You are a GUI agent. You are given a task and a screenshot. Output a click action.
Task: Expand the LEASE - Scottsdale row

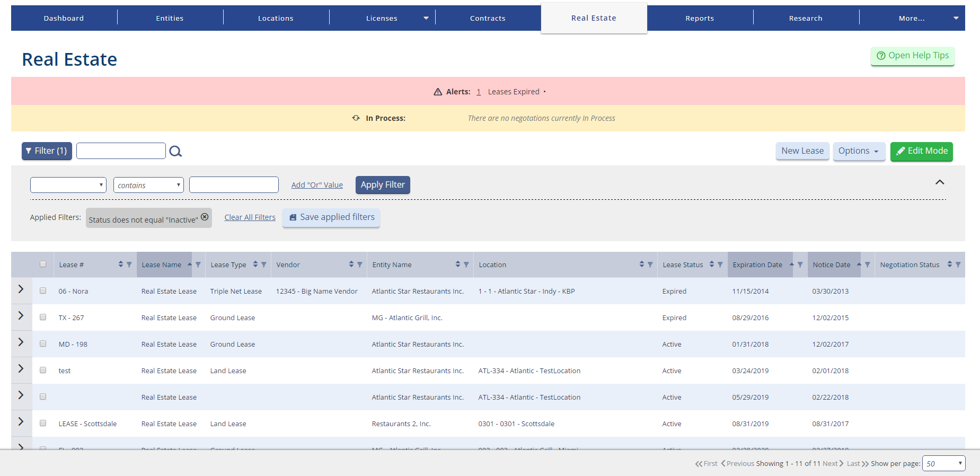click(x=21, y=421)
